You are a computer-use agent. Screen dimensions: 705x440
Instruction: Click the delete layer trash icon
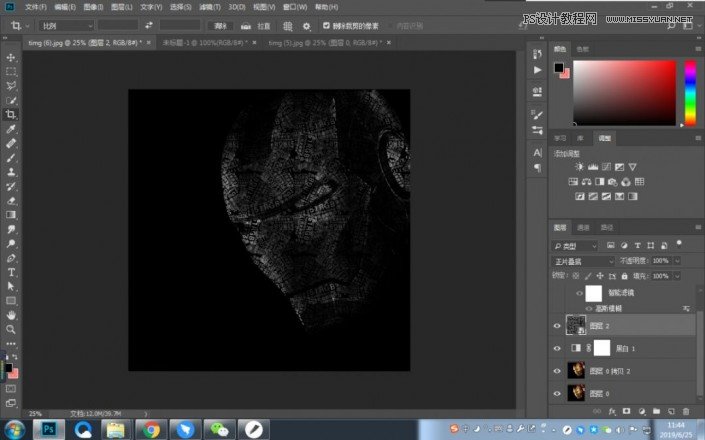tap(686, 411)
